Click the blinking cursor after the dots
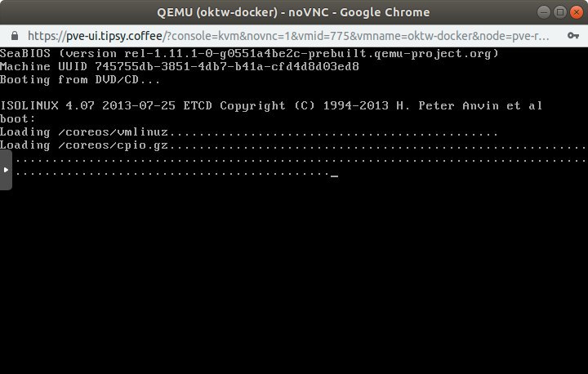588x374 pixels. [334, 176]
